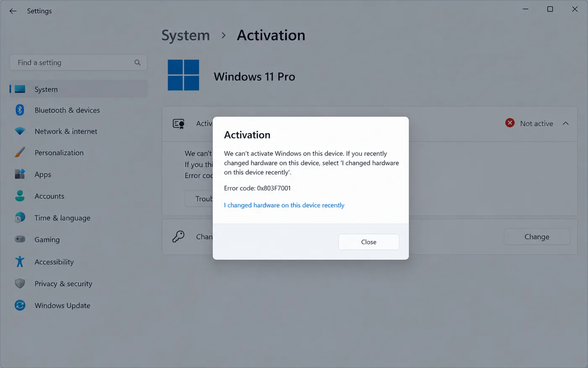Open Gaming settings
Image resolution: width=588 pixels, height=368 pixels.
[79, 239]
